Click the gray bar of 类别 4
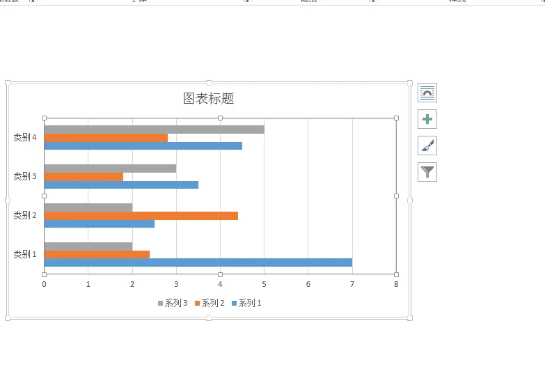This screenshot has height=392, width=545. click(155, 130)
